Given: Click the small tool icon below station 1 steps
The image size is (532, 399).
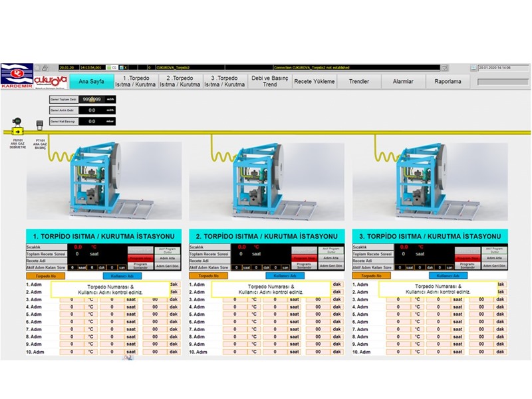Looking at the screenshot, I should 128,358.
